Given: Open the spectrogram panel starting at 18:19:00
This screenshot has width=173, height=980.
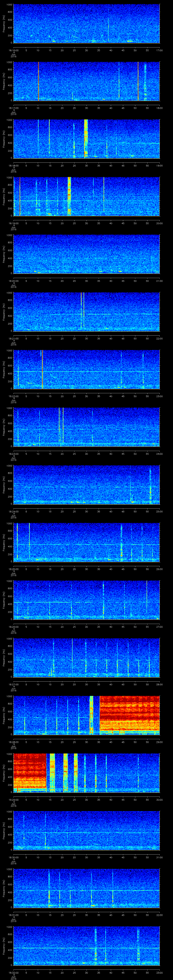Looking at the screenshot, I should click(87, 196).
